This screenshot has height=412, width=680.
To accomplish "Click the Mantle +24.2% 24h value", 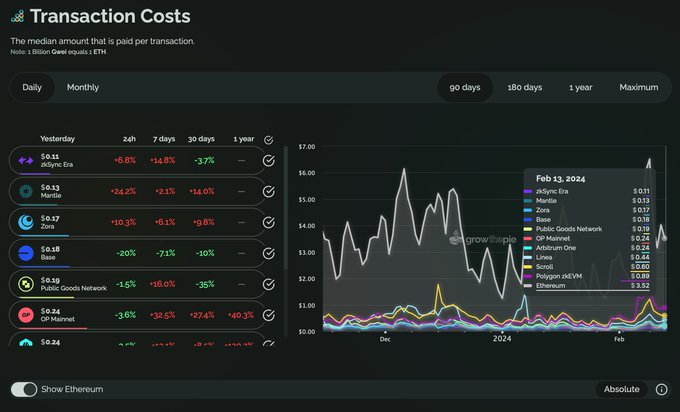I will click(123, 191).
